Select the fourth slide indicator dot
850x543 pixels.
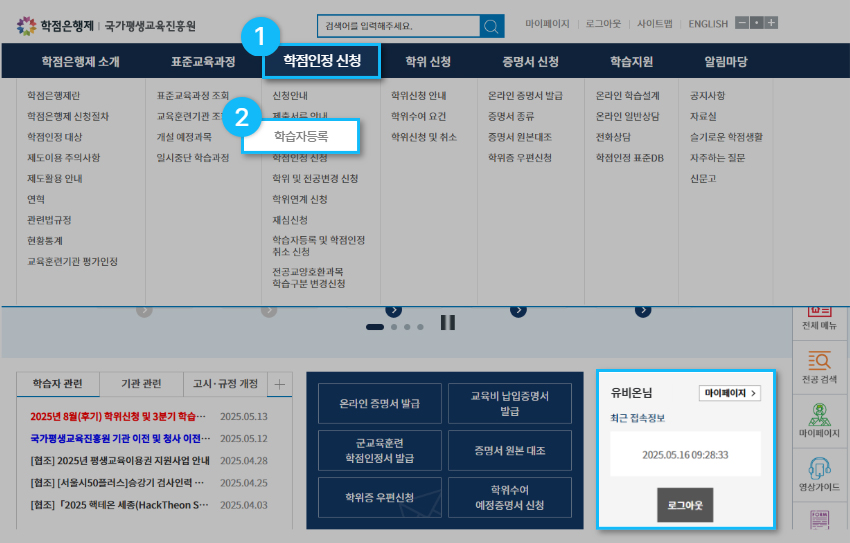[420, 327]
